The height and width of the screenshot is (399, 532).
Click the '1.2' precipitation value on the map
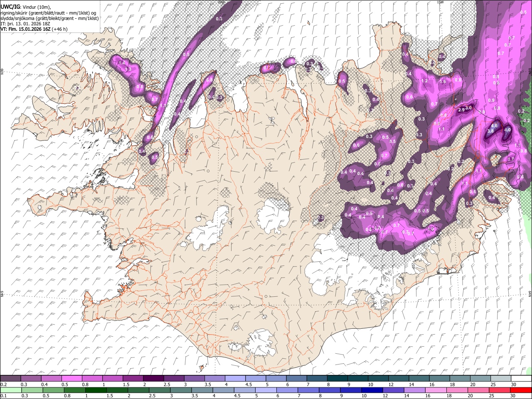point(424,81)
